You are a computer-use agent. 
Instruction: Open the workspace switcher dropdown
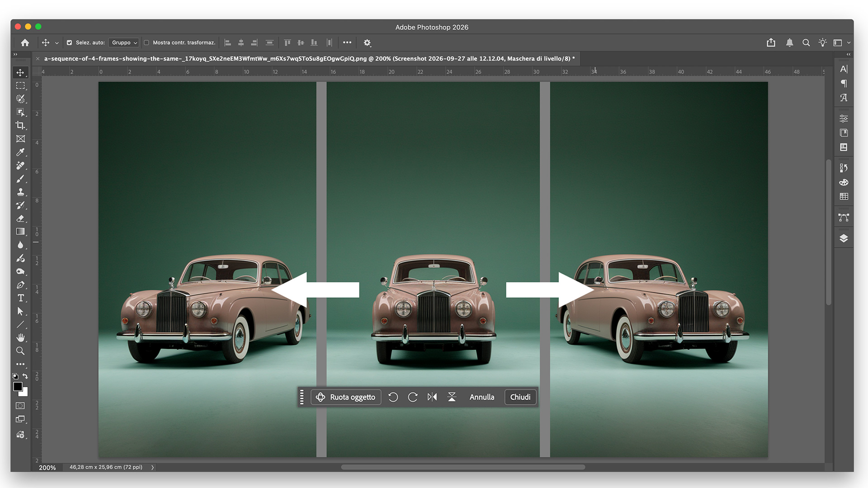click(842, 42)
